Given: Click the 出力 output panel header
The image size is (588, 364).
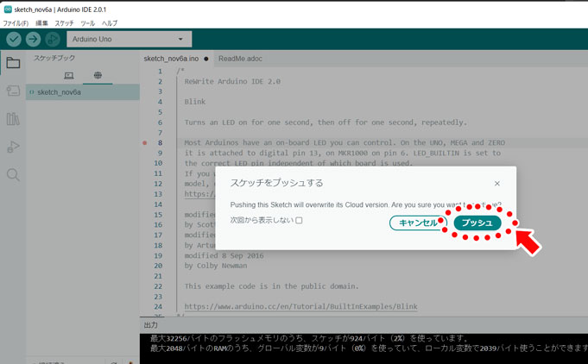Looking at the screenshot, I should point(151,325).
